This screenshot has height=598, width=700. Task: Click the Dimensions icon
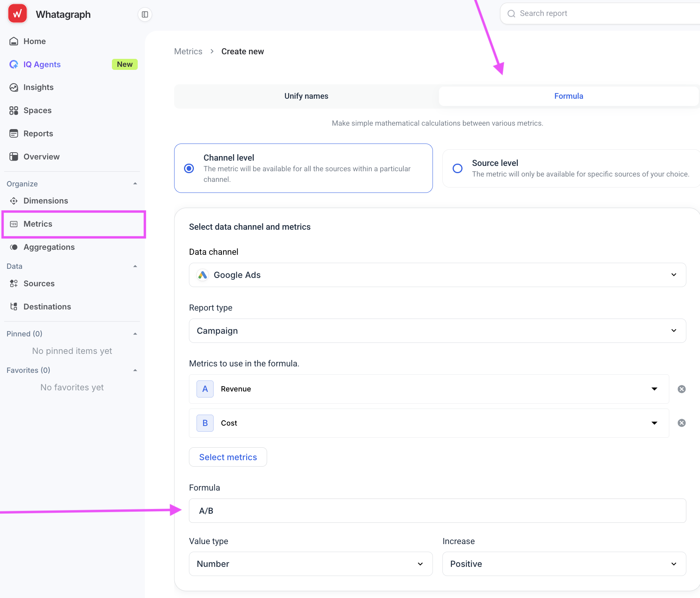point(14,201)
